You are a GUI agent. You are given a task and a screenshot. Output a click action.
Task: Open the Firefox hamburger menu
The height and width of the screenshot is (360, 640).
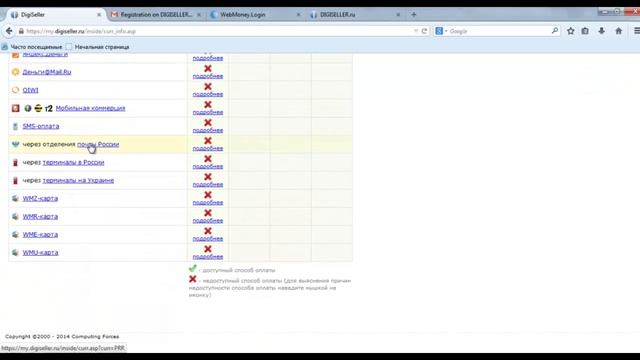tap(636, 31)
